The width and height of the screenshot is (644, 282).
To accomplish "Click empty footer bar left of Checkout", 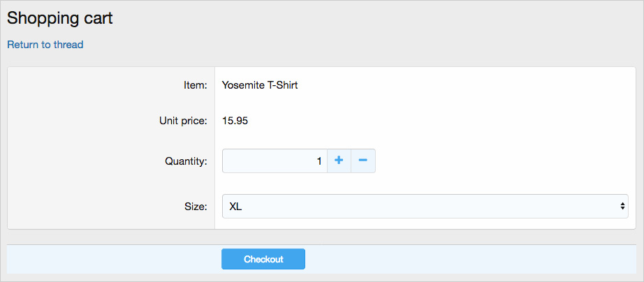I will point(112,259).
